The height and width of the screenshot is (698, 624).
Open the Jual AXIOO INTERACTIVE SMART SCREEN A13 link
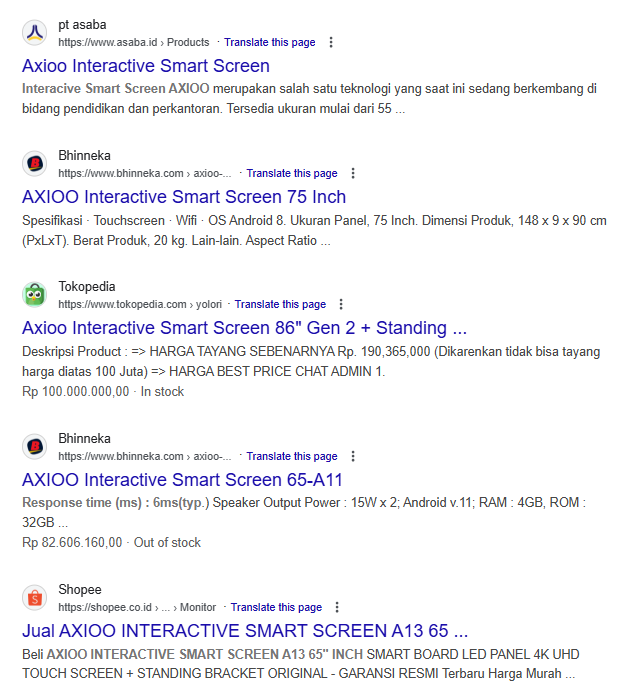click(x=245, y=631)
